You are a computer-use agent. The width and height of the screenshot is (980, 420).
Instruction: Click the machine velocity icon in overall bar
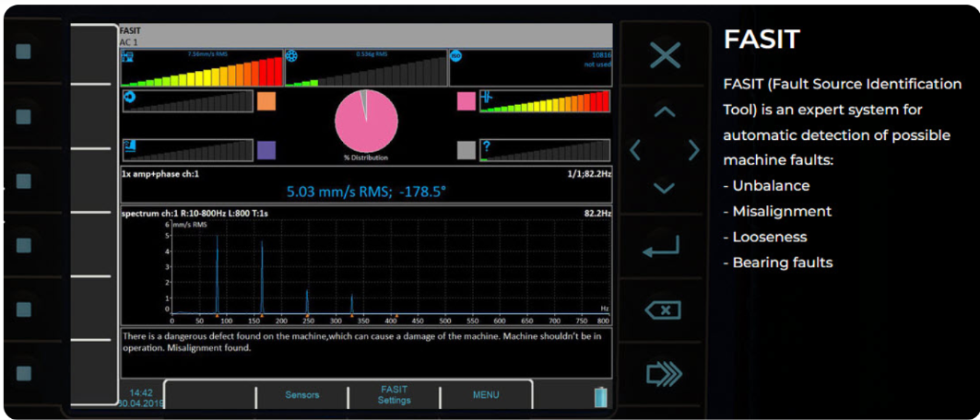(127, 57)
